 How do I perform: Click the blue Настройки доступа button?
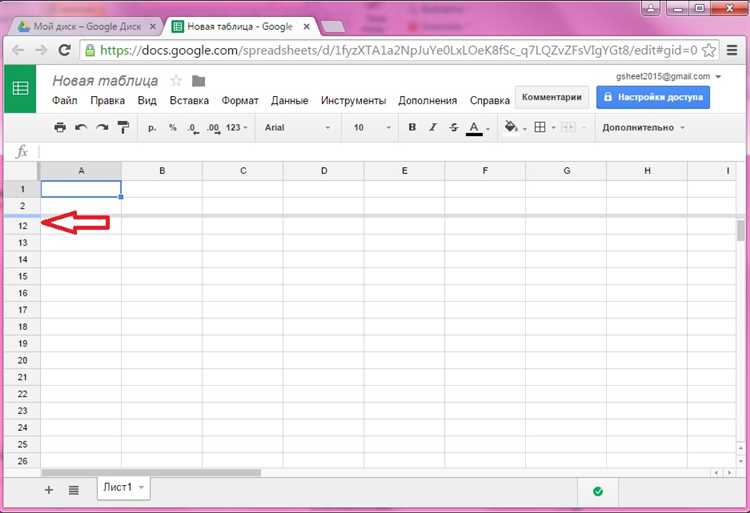point(653,97)
